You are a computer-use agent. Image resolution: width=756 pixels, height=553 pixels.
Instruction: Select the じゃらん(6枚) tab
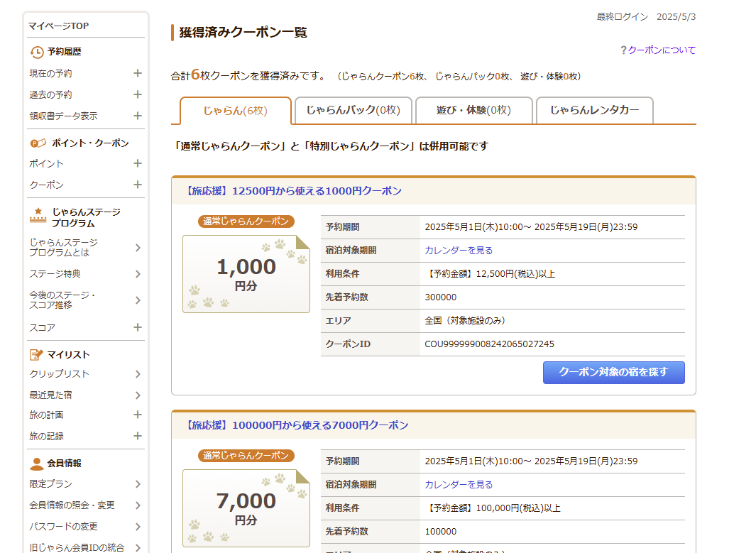pyautogui.click(x=235, y=111)
